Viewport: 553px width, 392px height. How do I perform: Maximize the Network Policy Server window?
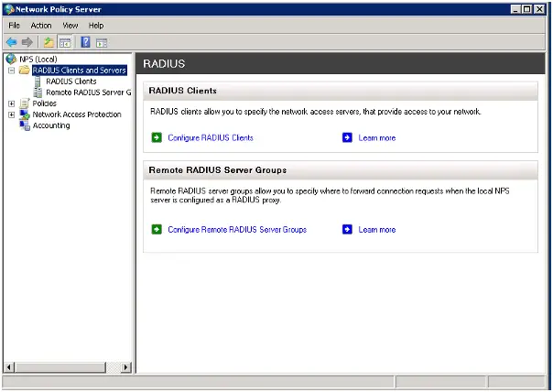[526, 9]
